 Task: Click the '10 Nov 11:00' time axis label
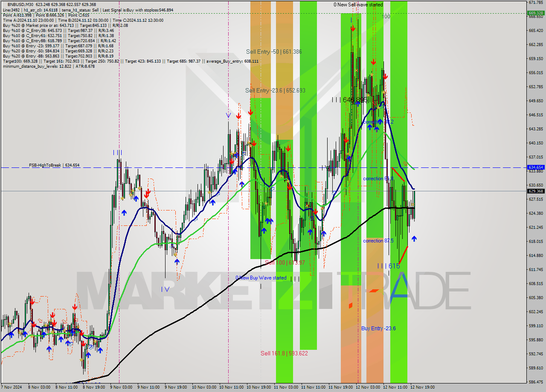[231, 387]
